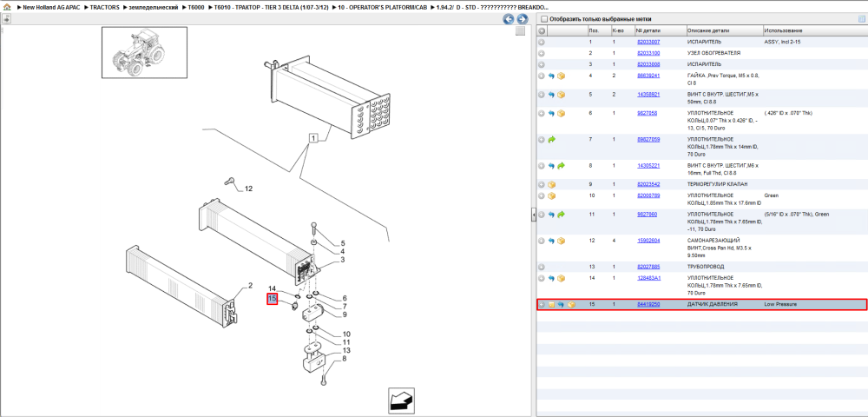
Task: Go to the home page icon
Action: coord(7,7)
